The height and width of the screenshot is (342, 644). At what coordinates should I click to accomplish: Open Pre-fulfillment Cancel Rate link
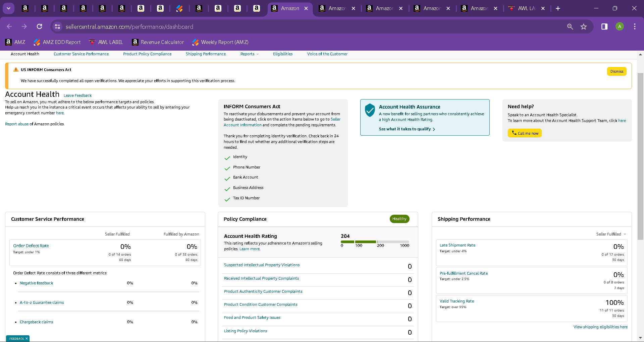pos(464,273)
